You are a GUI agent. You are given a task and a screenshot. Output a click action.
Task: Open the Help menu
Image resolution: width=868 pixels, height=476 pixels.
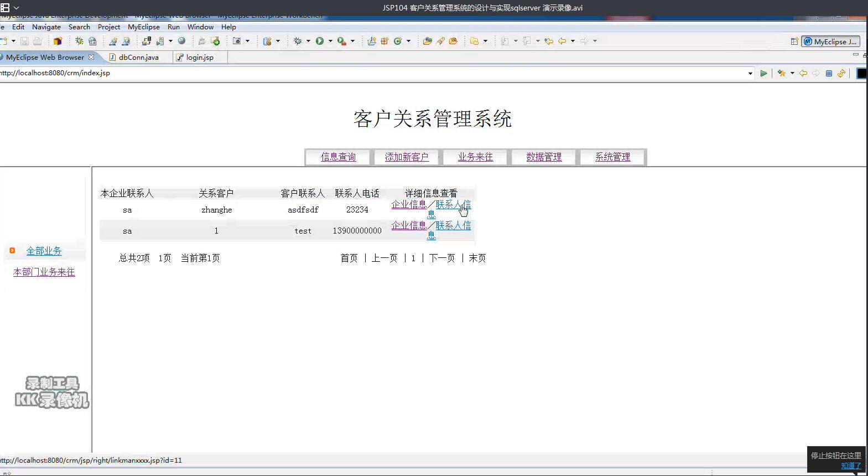point(228,27)
